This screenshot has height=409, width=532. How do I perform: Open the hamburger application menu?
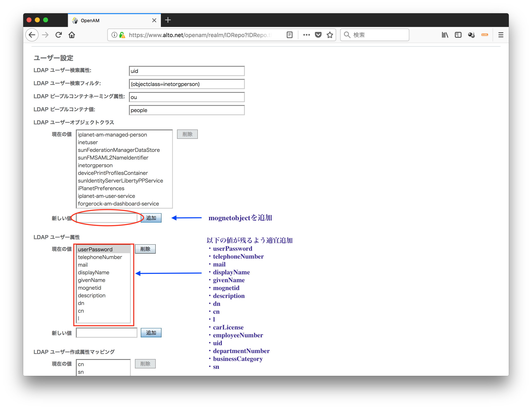[x=500, y=35]
